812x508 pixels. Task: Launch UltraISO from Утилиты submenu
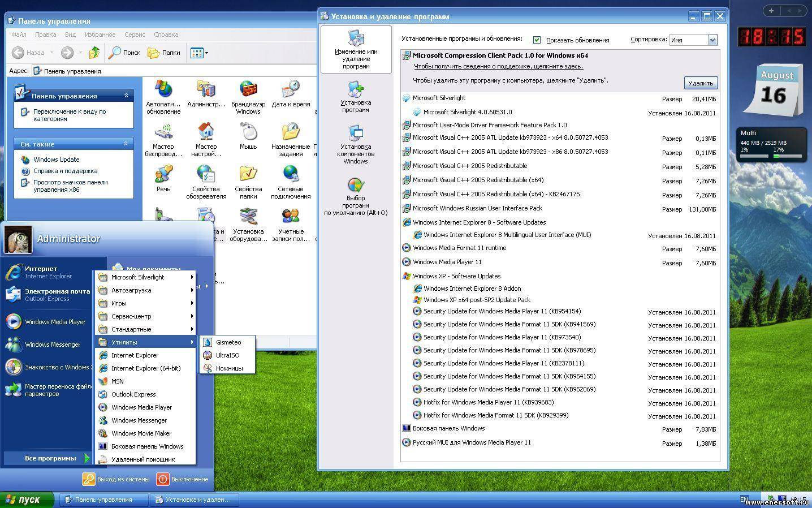227,355
